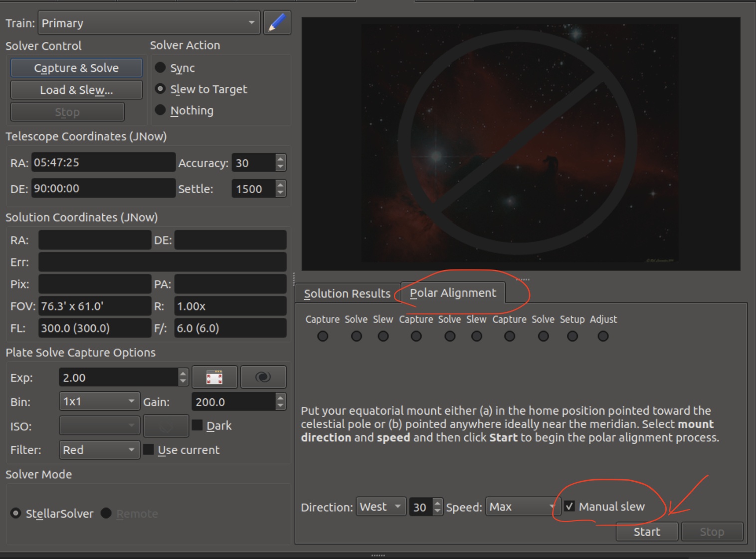Viewport: 756px width, 559px height.
Task: Decrease Gain using the down arrow
Action: coord(280,406)
